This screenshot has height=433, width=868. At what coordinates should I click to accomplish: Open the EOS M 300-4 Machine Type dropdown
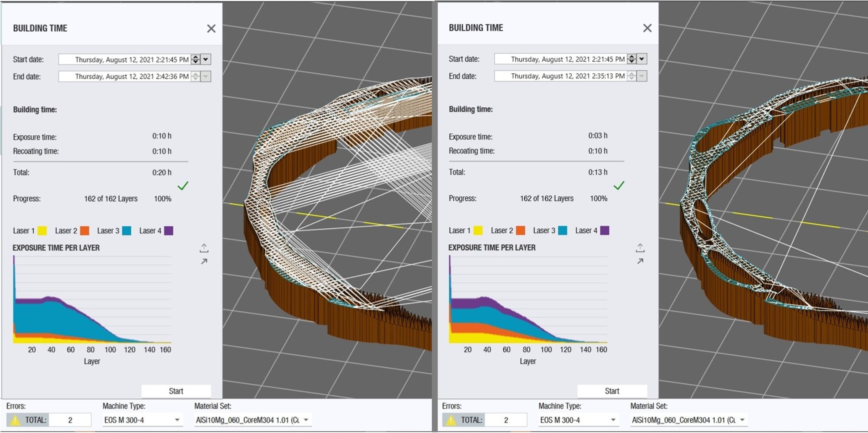178,420
